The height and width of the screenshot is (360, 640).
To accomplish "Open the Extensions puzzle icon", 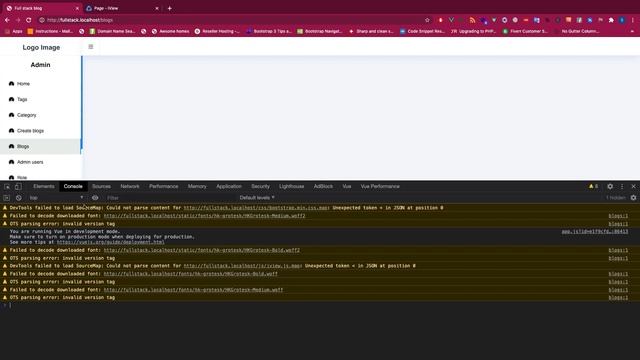I will (611, 20).
